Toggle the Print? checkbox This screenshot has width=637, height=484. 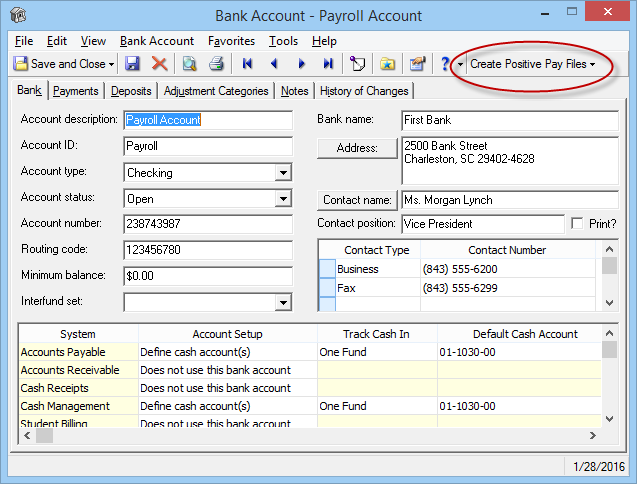tap(576, 224)
